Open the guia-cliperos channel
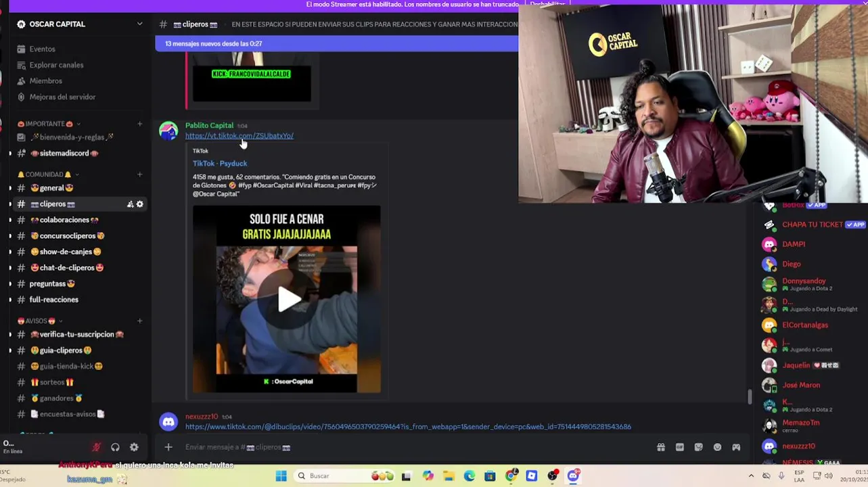 point(61,350)
